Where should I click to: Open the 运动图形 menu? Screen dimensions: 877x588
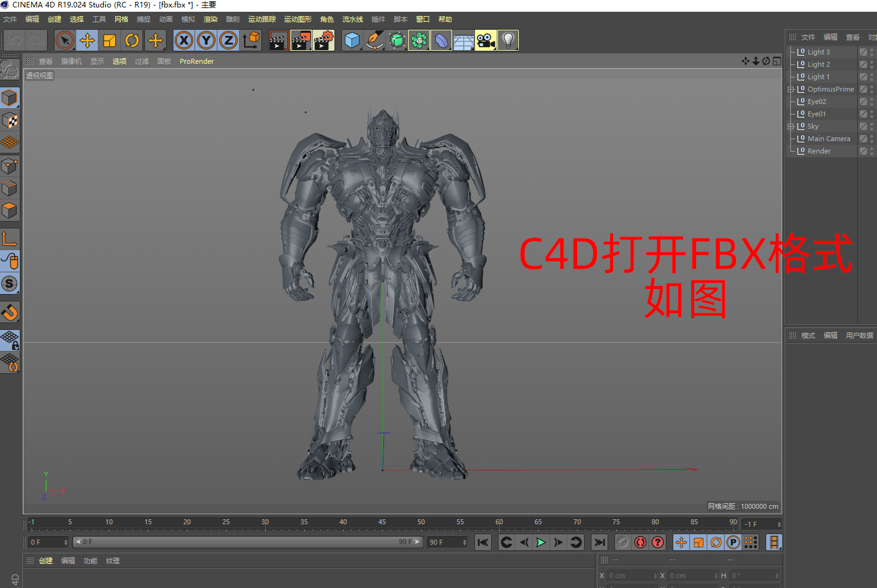(298, 19)
